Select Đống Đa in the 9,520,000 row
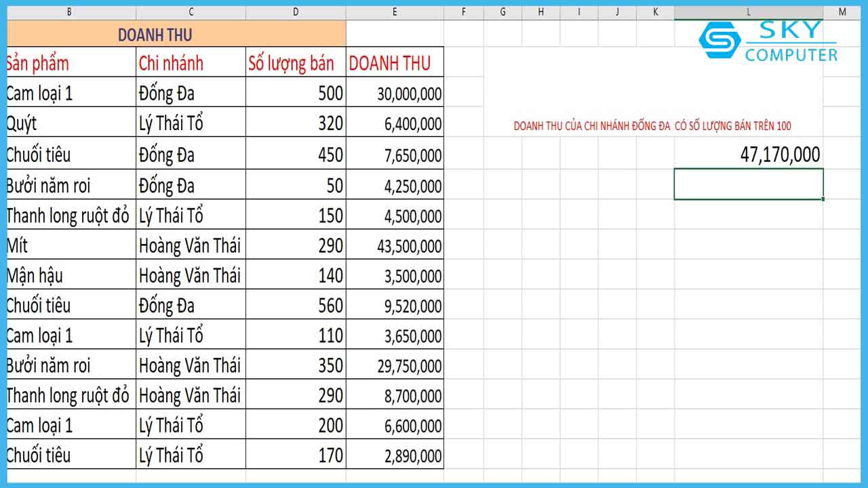The width and height of the screenshot is (868, 488). [191, 305]
